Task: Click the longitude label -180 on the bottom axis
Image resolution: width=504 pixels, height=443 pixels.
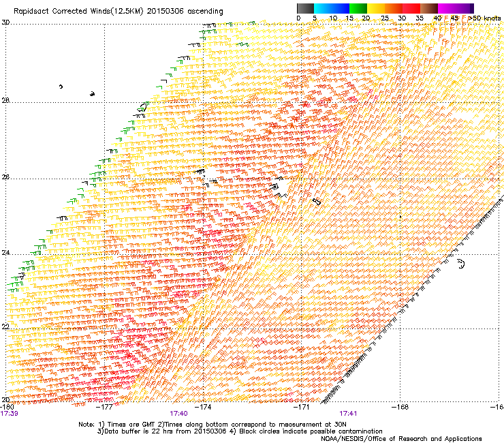Action: (7, 407)
